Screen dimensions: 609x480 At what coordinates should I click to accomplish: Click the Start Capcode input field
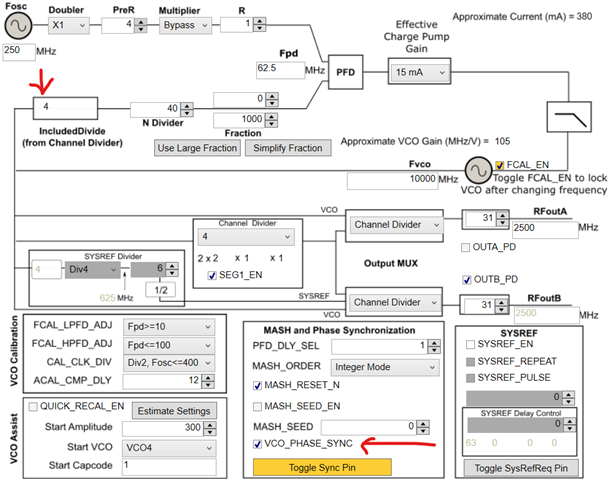point(169,466)
